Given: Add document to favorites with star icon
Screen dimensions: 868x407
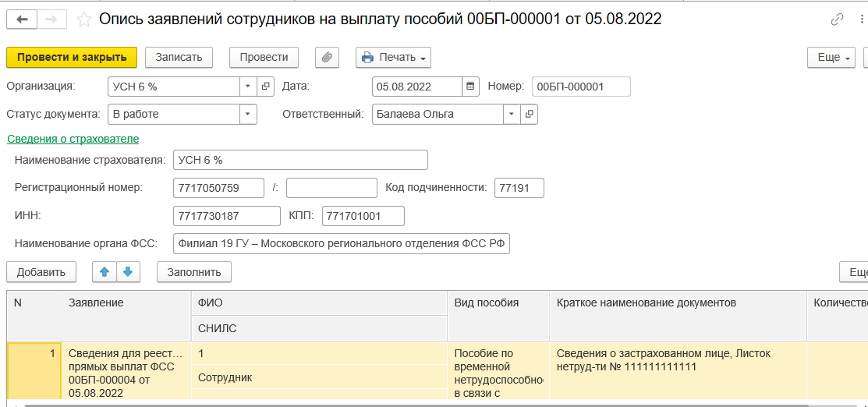Looking at the screenshot, I should pyautogui.click(x=84, y=20).
